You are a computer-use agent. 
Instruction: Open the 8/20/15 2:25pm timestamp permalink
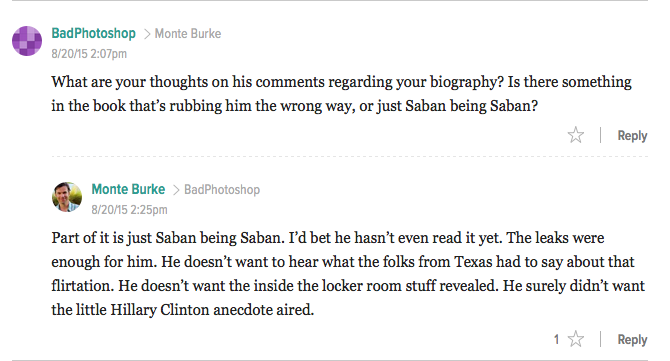click(129, 210)
